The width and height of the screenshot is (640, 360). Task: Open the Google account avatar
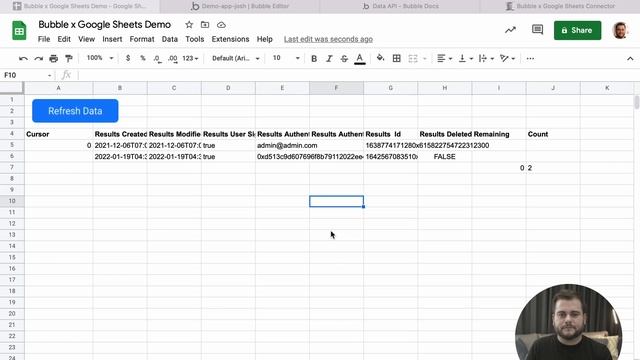coord(620,30)
